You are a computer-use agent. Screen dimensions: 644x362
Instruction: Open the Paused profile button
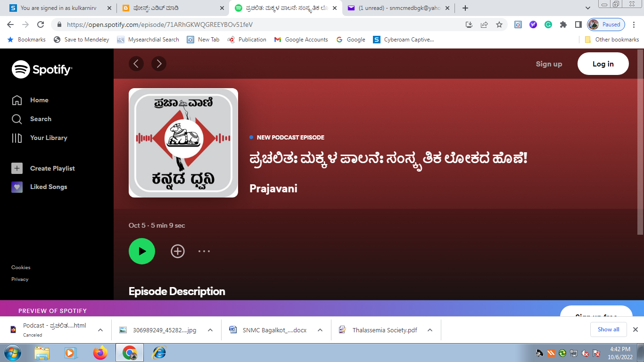(x=606, y=25)
